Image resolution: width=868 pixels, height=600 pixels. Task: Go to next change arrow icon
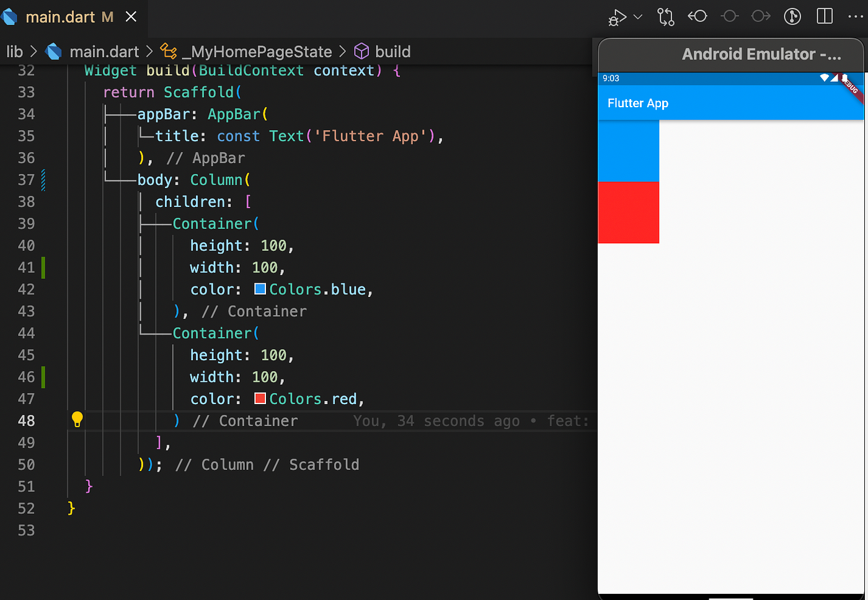click(x=761, y=17)
